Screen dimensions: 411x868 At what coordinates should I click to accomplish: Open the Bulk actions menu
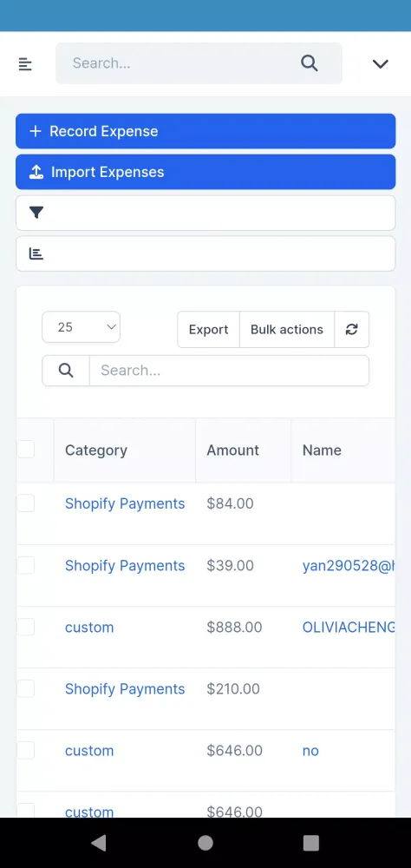[286, 329]
